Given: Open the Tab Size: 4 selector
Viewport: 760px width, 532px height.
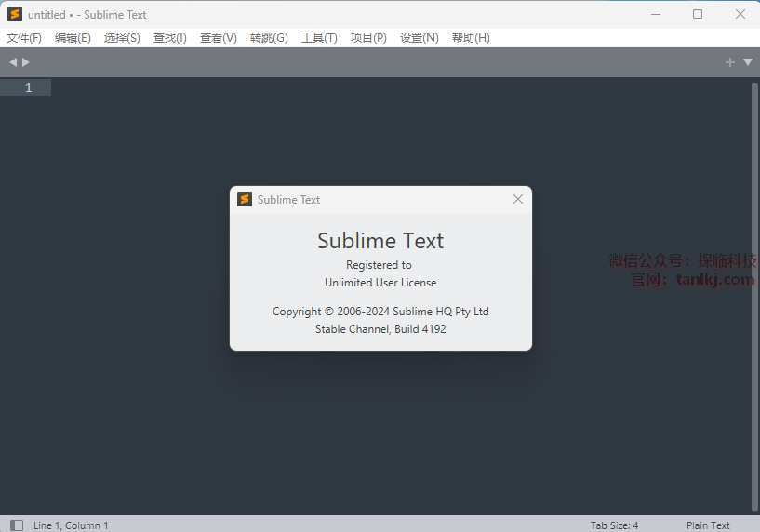Looking at the screenshot, I should point(614,525).
